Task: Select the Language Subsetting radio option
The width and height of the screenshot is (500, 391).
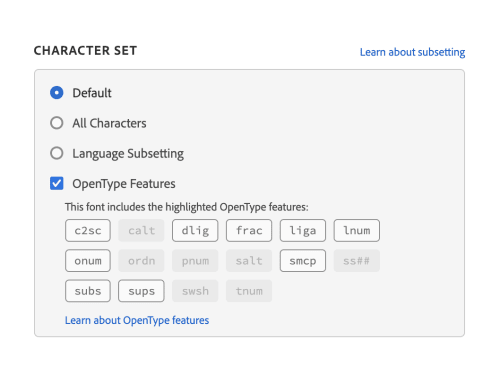Action: tap(57, 153)
